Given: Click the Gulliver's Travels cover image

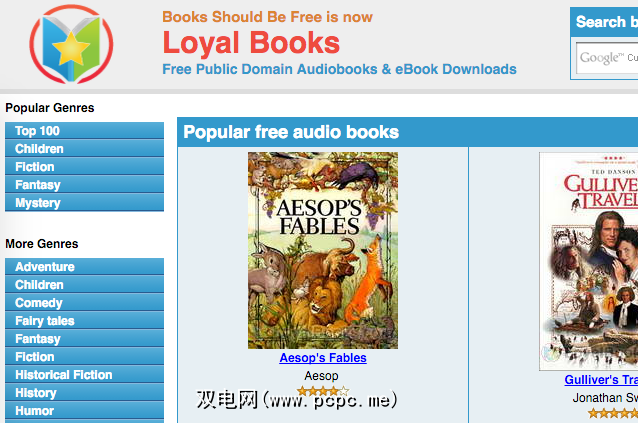Looking at the screenshot, I should 589,261.
